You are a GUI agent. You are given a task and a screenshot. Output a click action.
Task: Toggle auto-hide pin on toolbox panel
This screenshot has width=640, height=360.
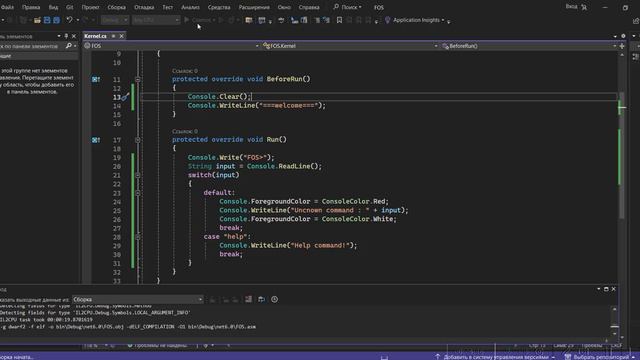click(x=66, y=36)
